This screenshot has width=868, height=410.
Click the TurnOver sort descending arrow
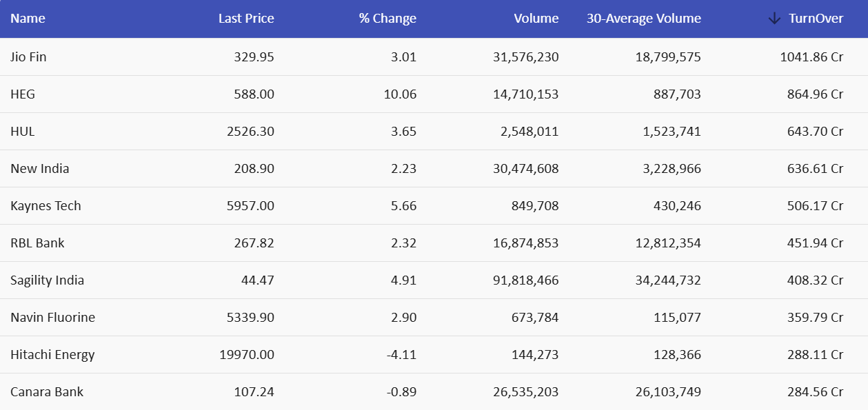click(x=774, y=19)
